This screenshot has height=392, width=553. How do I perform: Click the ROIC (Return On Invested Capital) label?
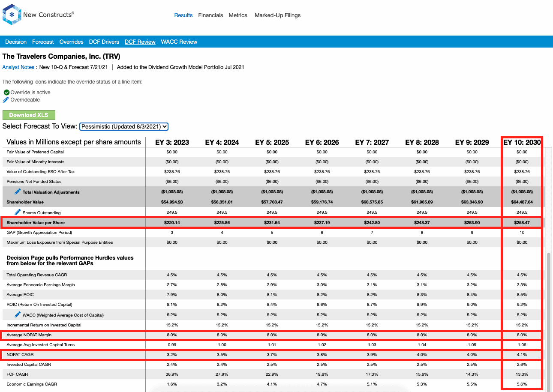tap(39, 305)
